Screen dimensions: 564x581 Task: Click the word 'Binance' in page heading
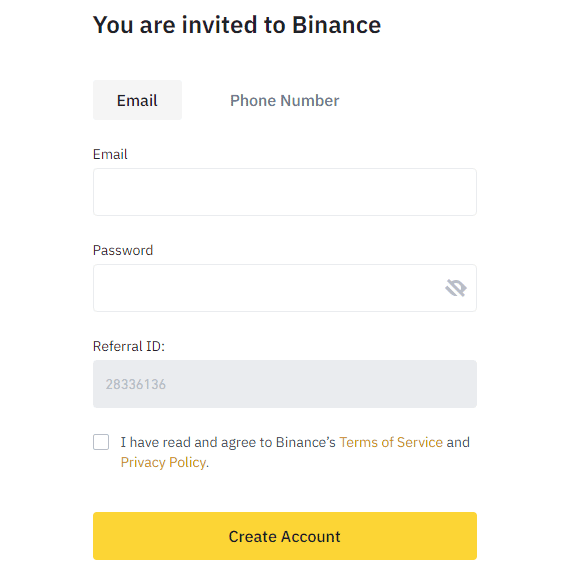click(x=336, y=25)
